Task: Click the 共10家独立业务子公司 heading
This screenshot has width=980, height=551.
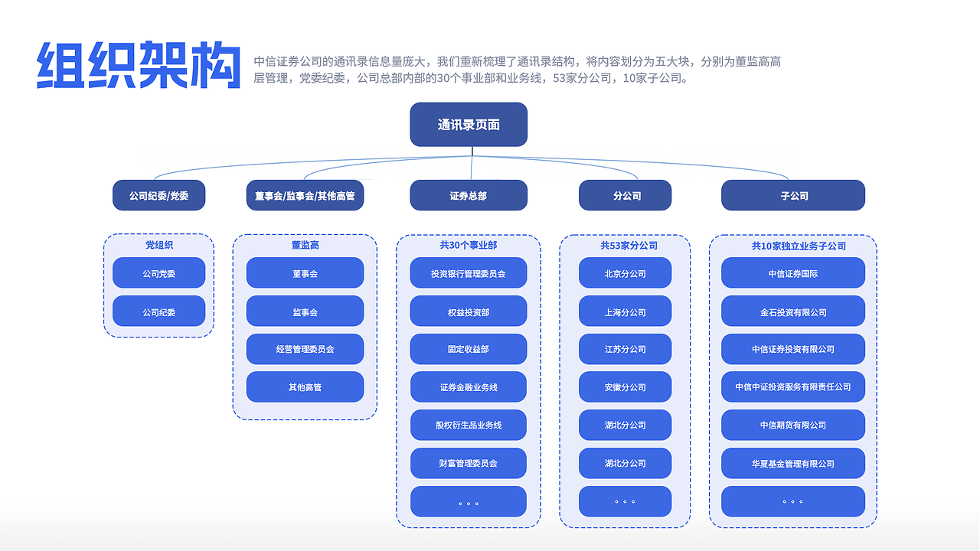Action: (799, 246)
